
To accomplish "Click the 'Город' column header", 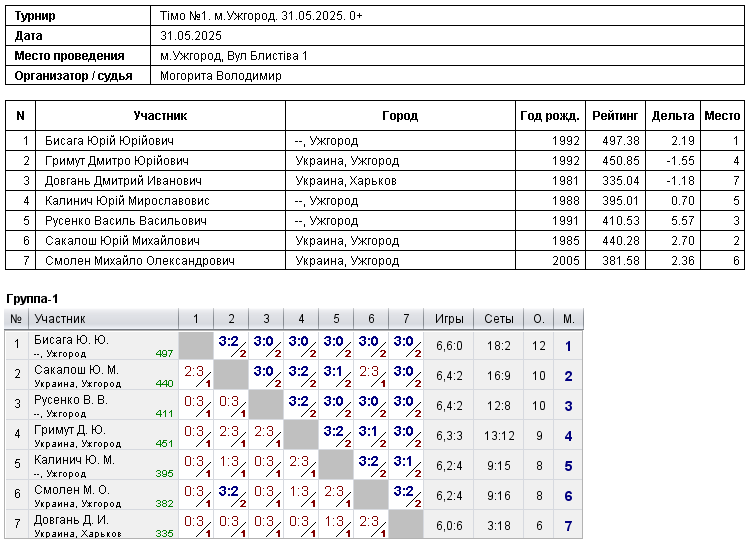I will pyautogui.click(x=400, y=116).
